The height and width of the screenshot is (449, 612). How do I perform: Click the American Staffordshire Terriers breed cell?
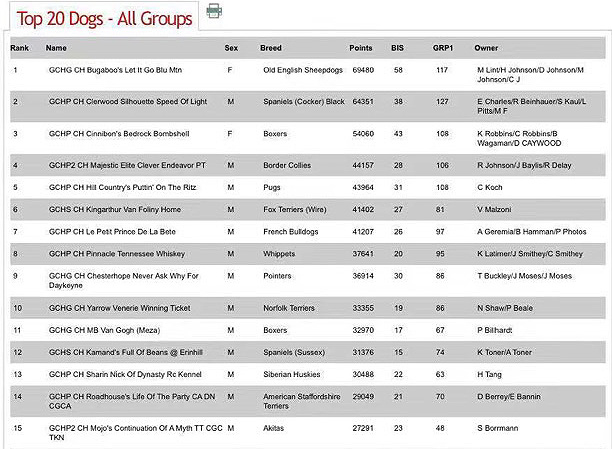pyautogui.click(x=302, y=401)
